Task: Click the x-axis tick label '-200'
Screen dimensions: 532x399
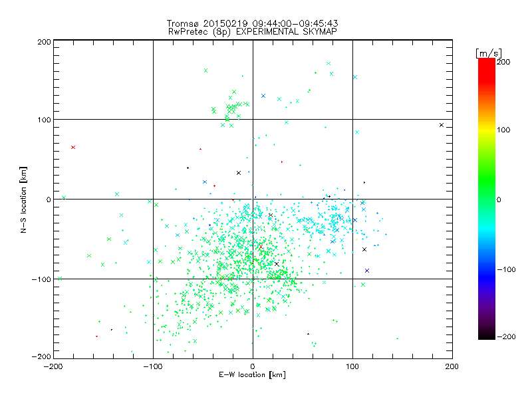Action: [x=53, y=366]
